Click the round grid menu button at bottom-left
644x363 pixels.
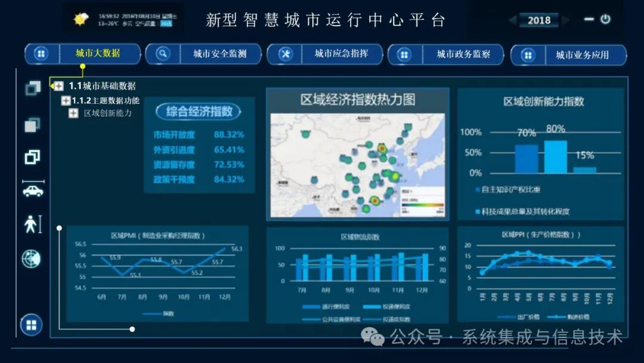point(31,325)
